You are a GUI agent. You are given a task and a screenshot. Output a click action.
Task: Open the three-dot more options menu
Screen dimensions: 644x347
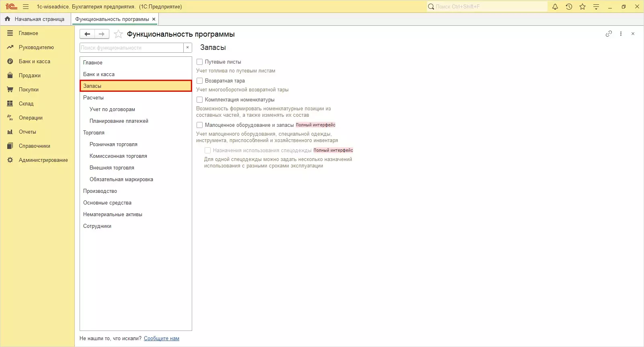pyautogui.click(x=621, y=34)
